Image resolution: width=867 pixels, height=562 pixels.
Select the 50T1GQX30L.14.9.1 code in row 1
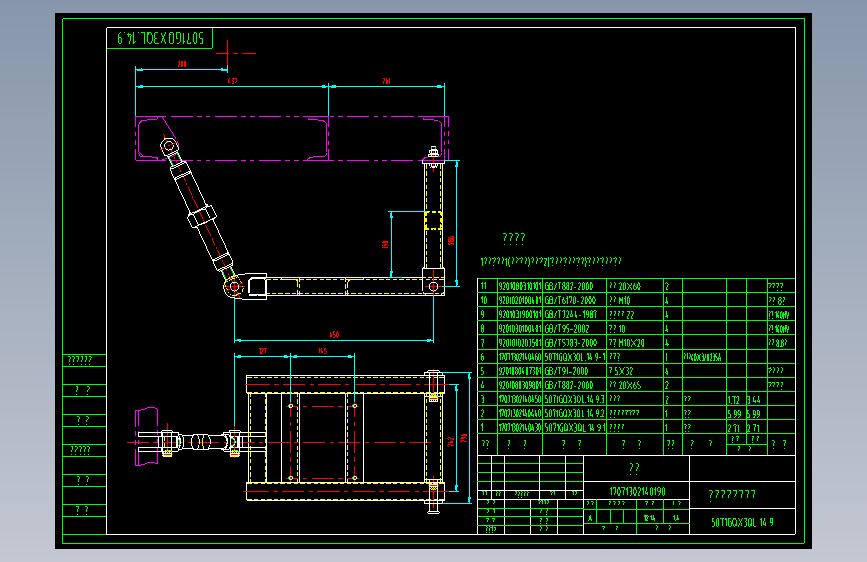point(574,428)
